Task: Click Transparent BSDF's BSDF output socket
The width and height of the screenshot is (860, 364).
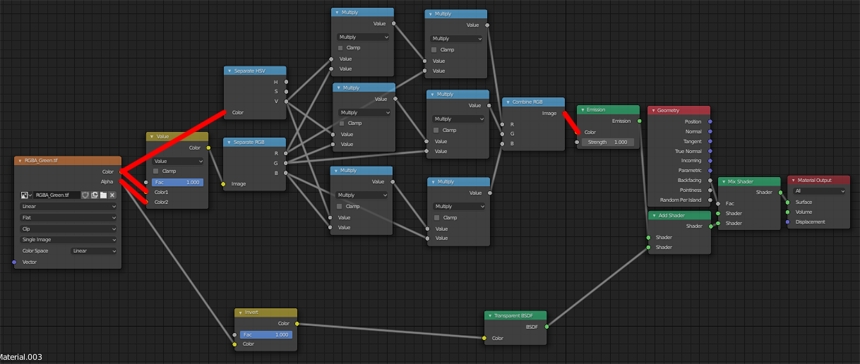Action: [x=546, y=327]
